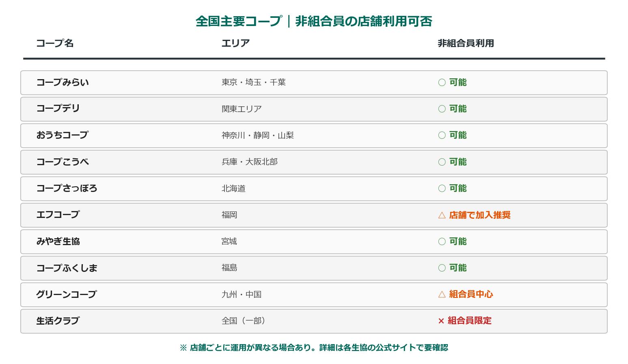Select the コープふくしま row name
Viewport: 628px width, 364px height.
(67, 268)
